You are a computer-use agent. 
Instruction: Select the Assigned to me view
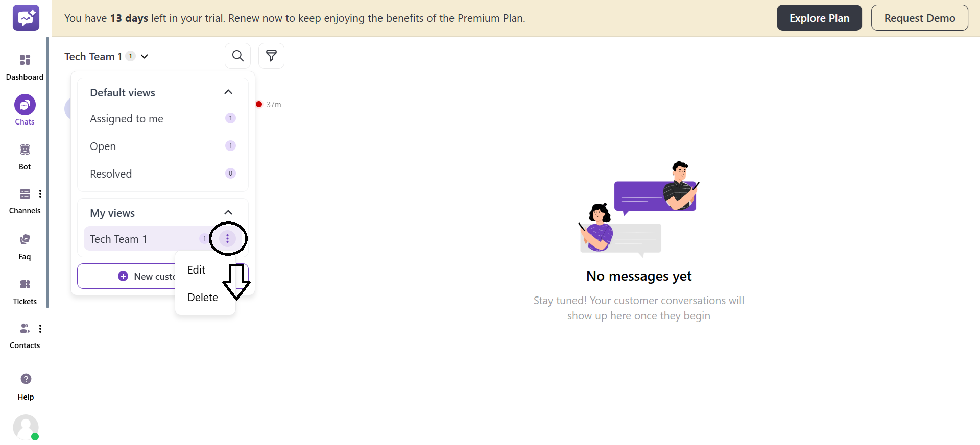(x=127, y=119)
